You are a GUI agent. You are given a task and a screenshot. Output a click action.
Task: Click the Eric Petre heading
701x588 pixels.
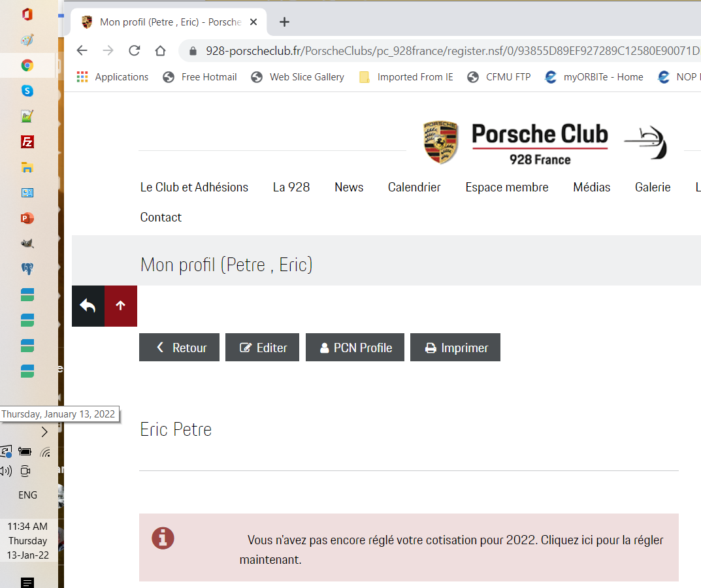click(176, 429)
